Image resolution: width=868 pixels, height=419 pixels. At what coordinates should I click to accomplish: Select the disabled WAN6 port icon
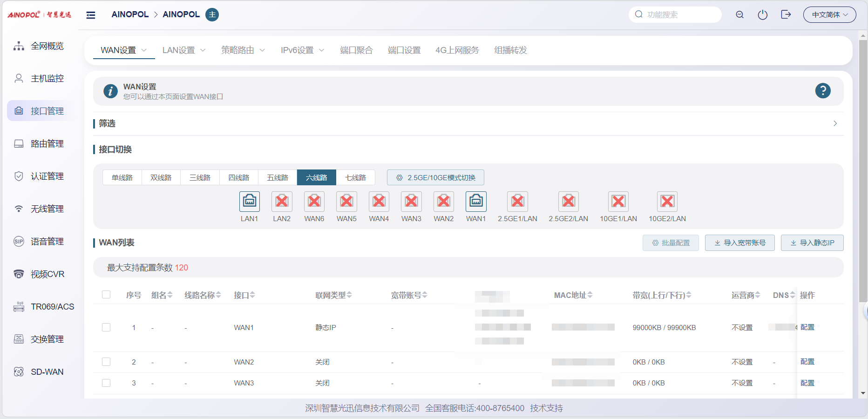pos(314,202)
